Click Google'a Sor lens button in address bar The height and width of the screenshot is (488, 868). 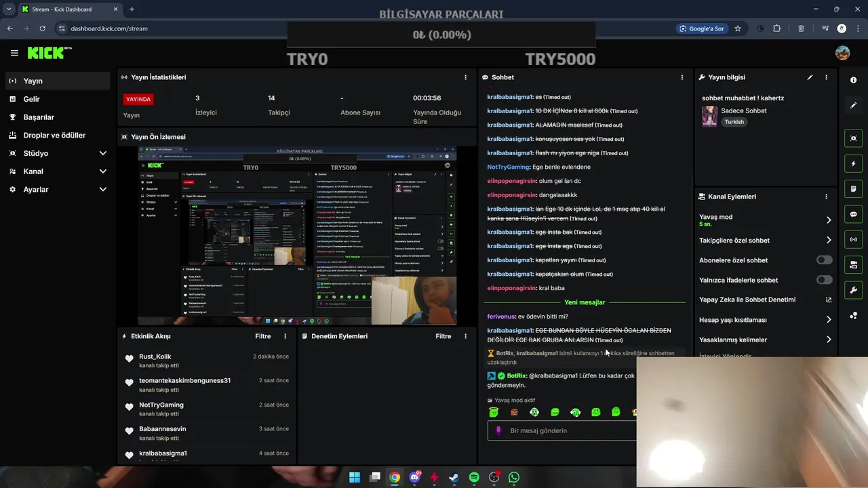pyautogui.click(x=701, y=28)
